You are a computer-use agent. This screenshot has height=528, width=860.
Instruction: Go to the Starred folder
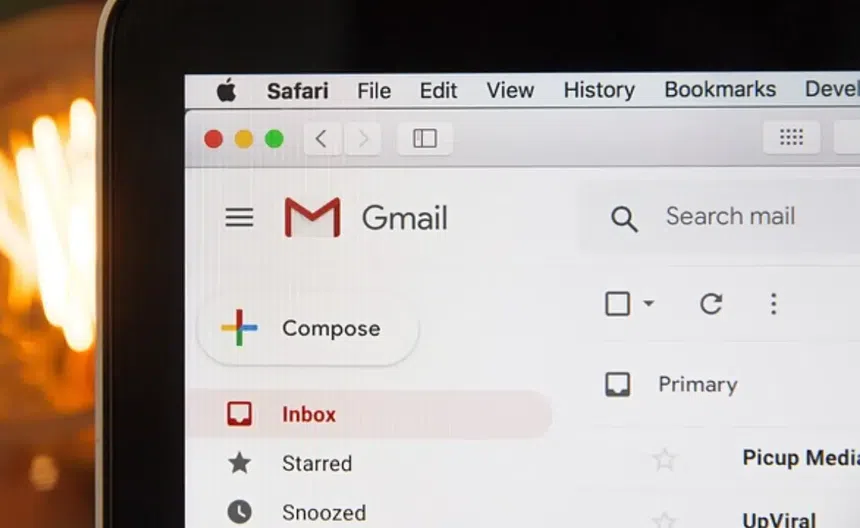316,463
